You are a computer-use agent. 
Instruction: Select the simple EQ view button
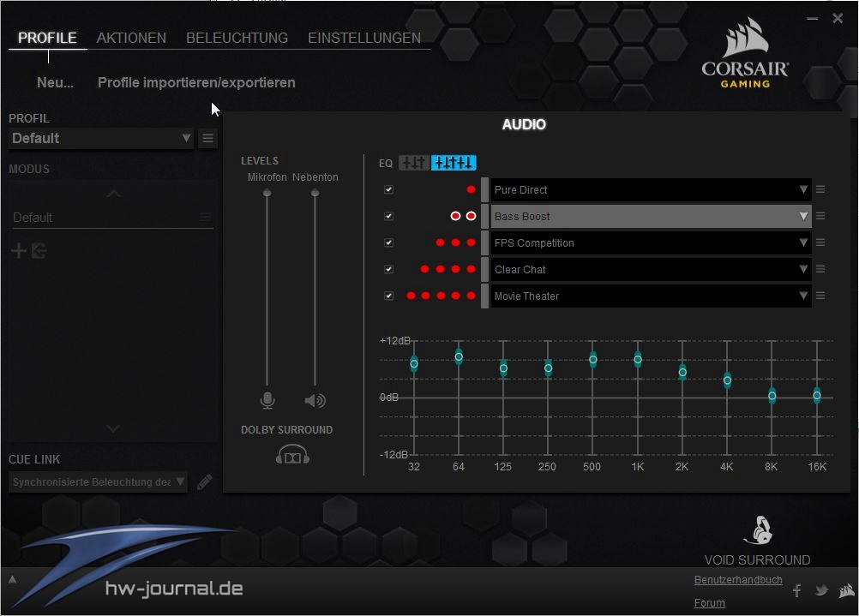click(x=414, y=163)
